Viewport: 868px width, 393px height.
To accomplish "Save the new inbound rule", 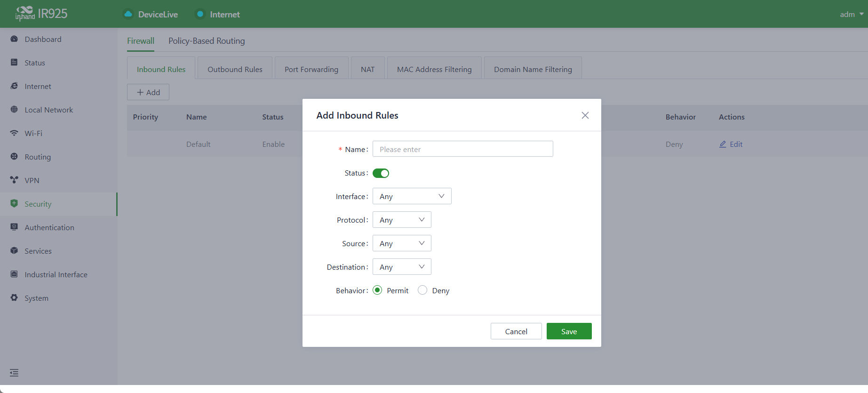I will point(569,331).
